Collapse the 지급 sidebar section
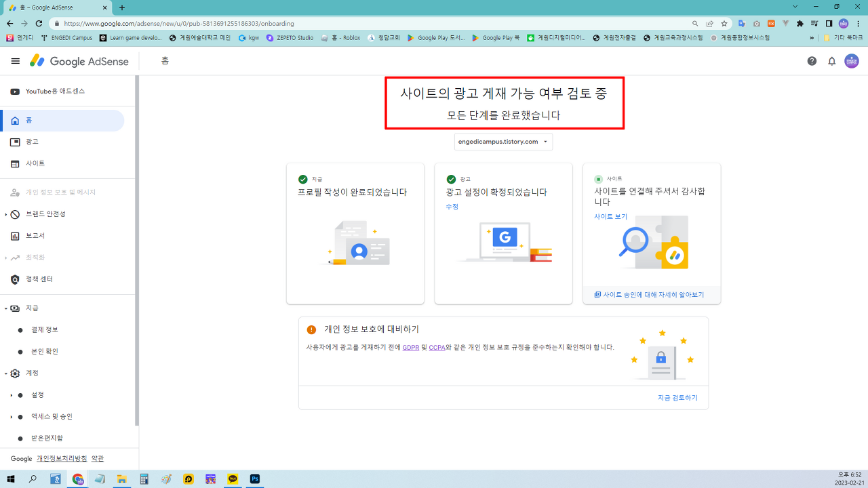Screen dimensions: 868x488 (x=6, y=308)
